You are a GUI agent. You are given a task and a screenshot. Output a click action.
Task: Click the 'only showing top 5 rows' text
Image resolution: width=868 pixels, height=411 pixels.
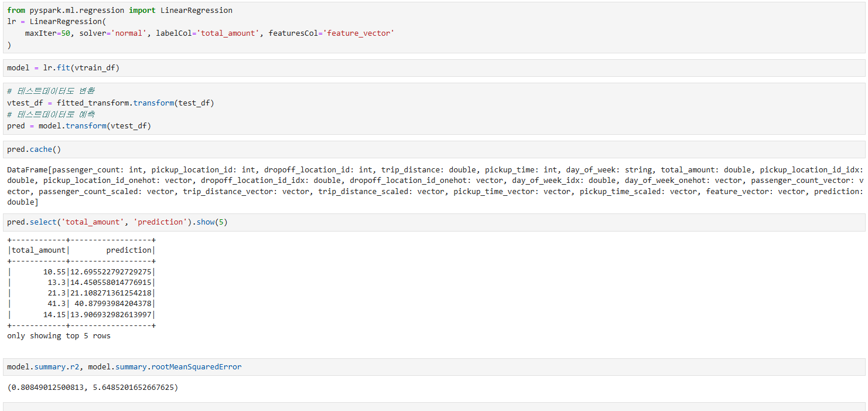(59, 336)
